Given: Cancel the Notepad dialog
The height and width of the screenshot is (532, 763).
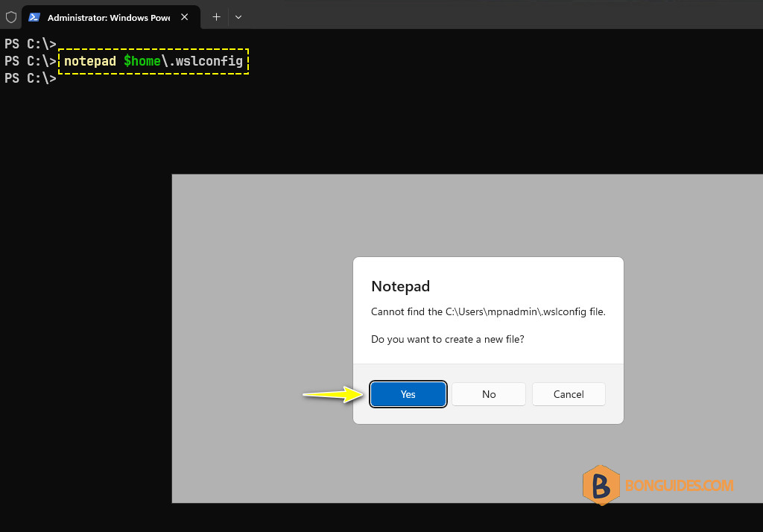Looking at the screenshot, I should pos(569,393).
